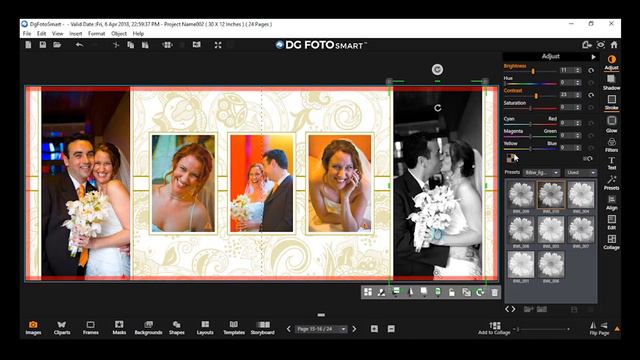640x360 pixels.
Task: Open the Align panel
Action: (x=611, y=202)
